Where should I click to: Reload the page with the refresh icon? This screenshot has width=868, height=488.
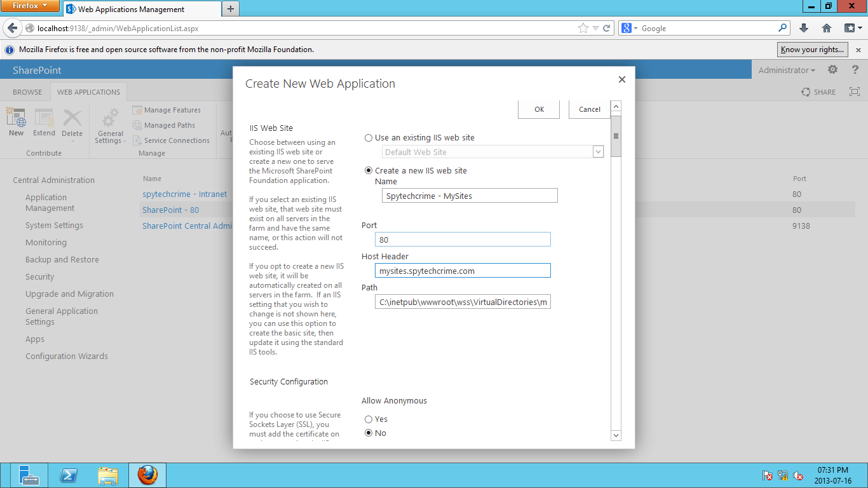607,28
